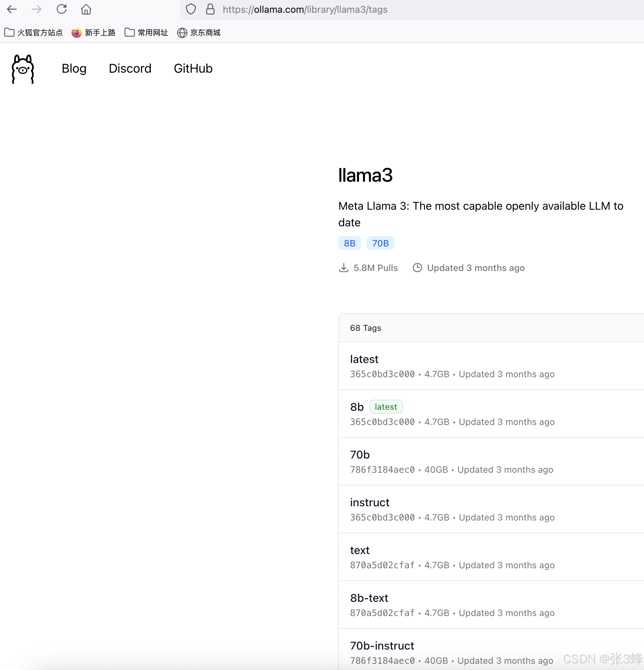Image resolution: width=644 pixels, height=670 pixels.
Task: Click the browser forward arrow
Action: pos(36,9)
